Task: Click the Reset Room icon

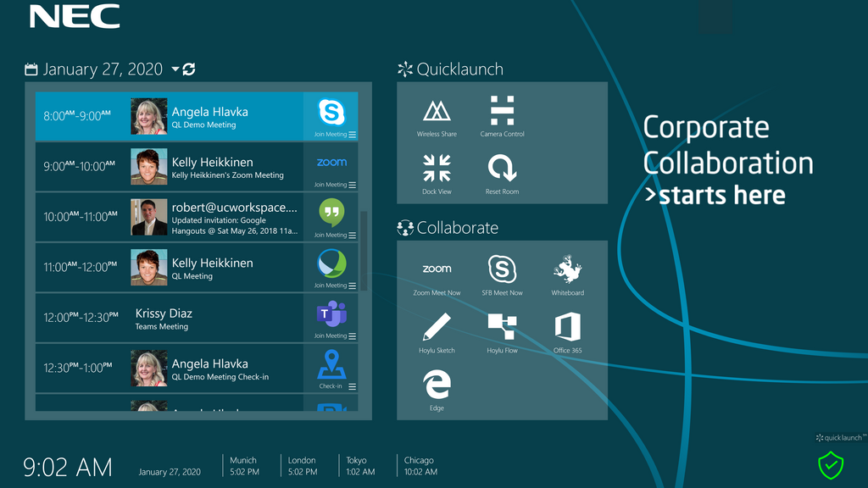Action: 502,175
